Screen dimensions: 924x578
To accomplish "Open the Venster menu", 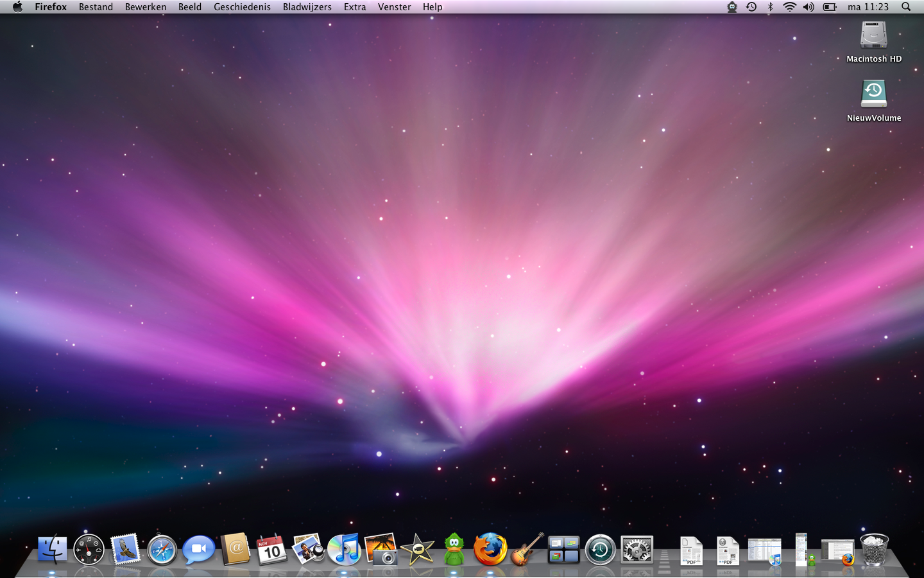I will (x=394, y=7).
